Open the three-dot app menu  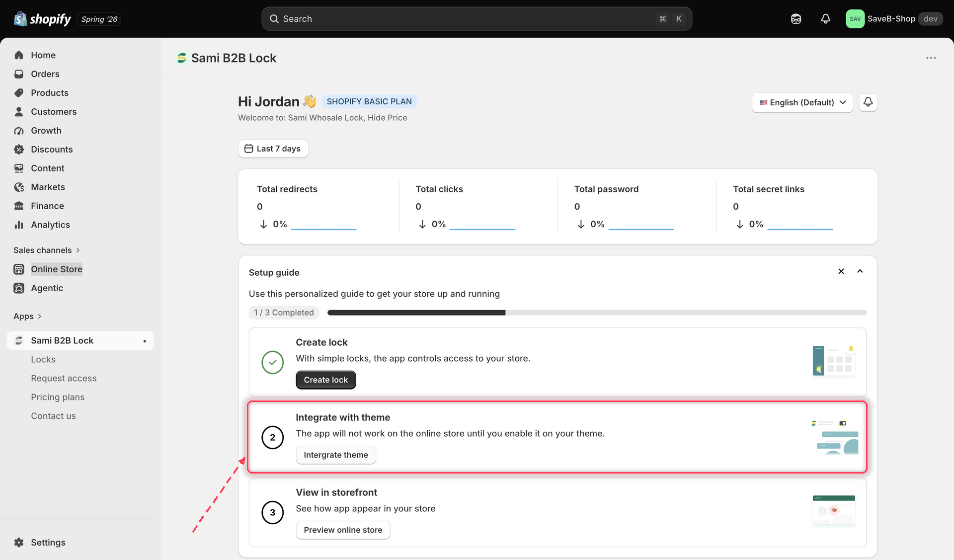pyautogui.click(x=931, y=58)
